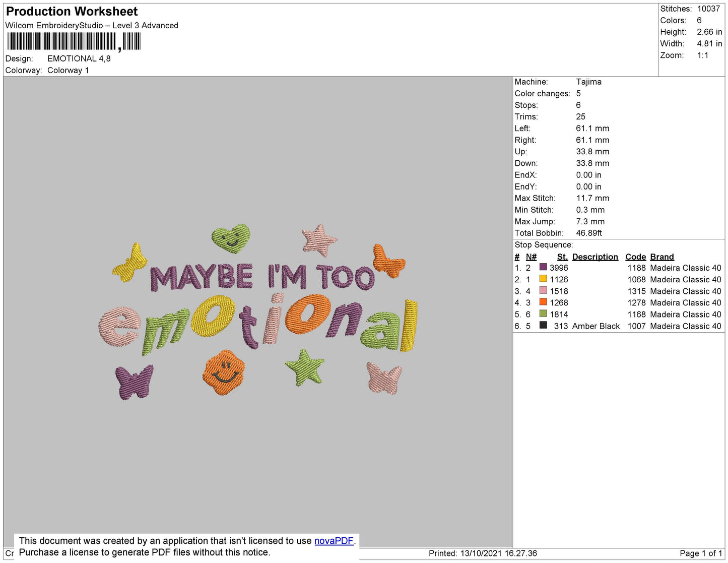Click the purple butterfly motif
This screenshot has width=728, height=563.
134,382
